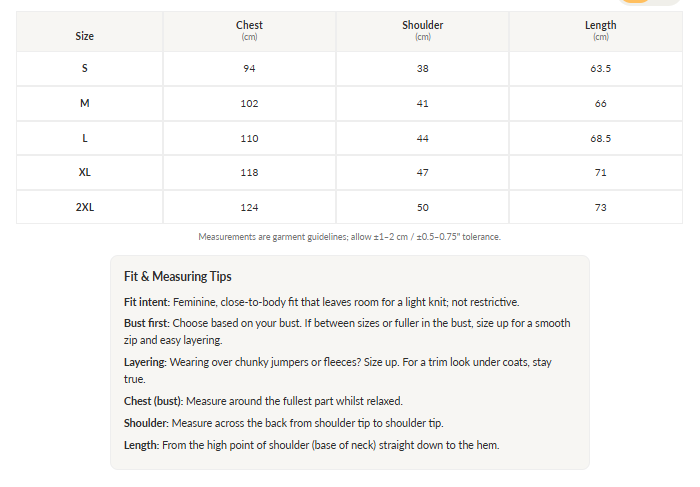
Task: Click the measurement tolerance note below the table
Action: tap(349, 237)
